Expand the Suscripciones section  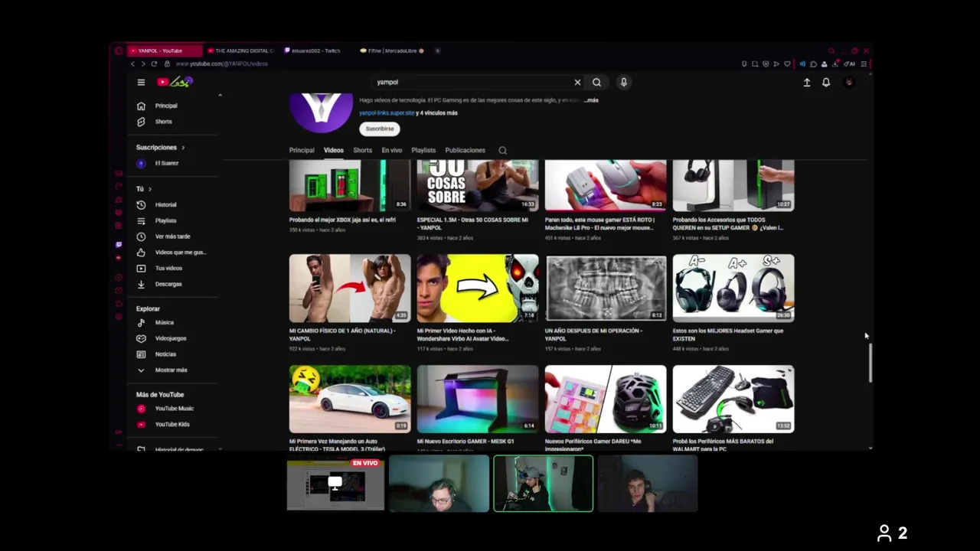tap(160, 147)
